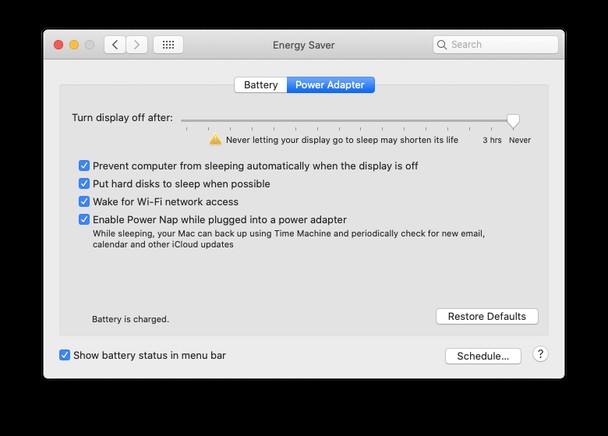Viewport: 608px width, 436px height.
Task: Uncheck Prevent computer from sleeping automatically
Action: pyautogui.click(x=84, y=166)
